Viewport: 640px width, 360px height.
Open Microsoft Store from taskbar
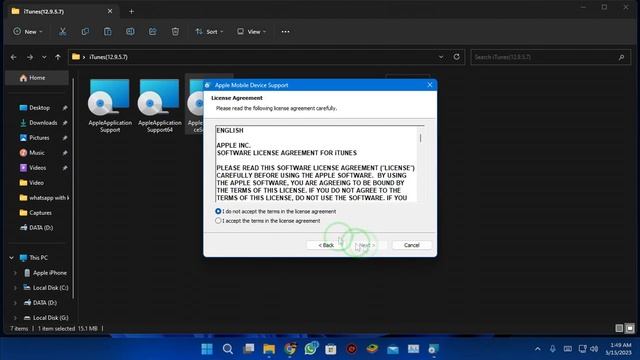(x=331, y=349)
